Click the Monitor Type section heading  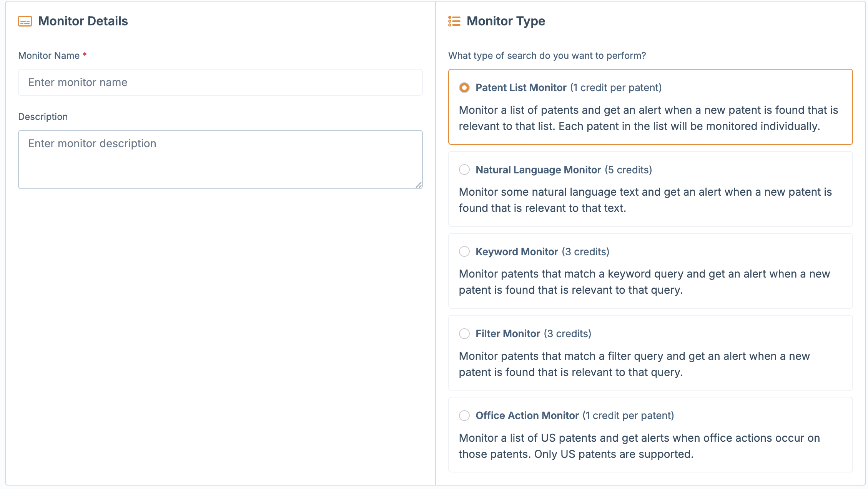click(x=506, y=21)
